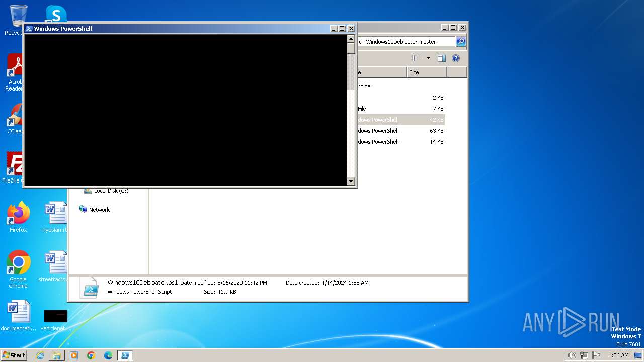The width and height of the screenshot is (644, 362).
Task: Open the vehiclenet desktop file
Action: point(55,320)
